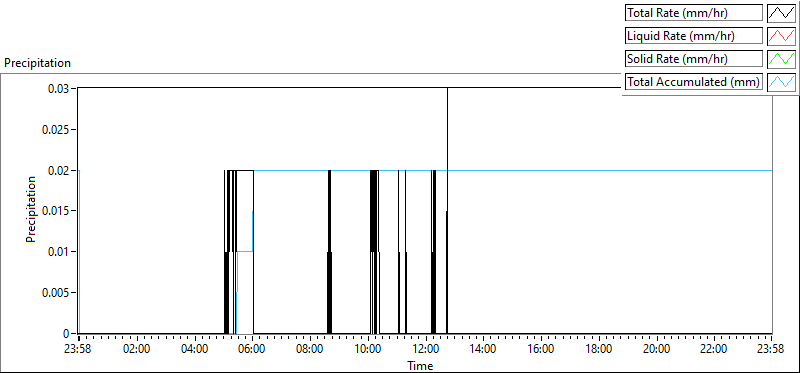
Task: Click the 06:00 time axis tick label
Action: click(x=253, y=350)
